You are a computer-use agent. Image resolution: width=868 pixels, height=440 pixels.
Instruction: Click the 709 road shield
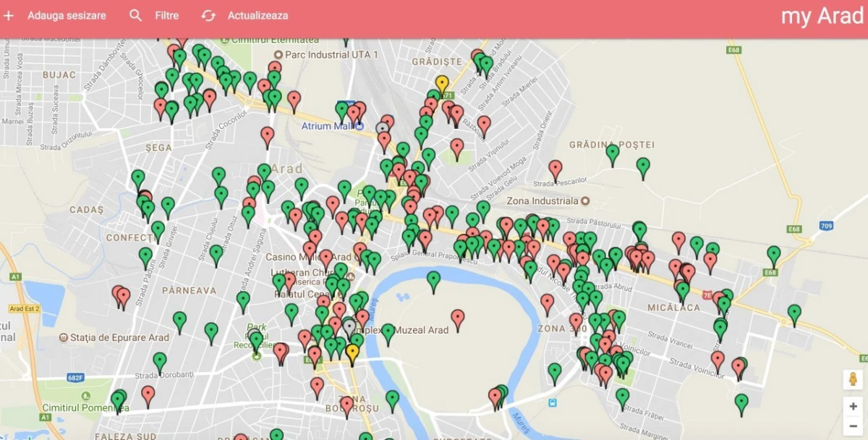[x=826, y=226]
